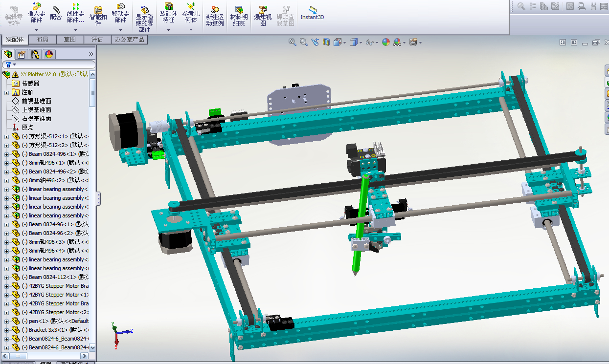Click the view orientation icon
Image resolution: width=609 pixels, height=364 pixels.
337,42
